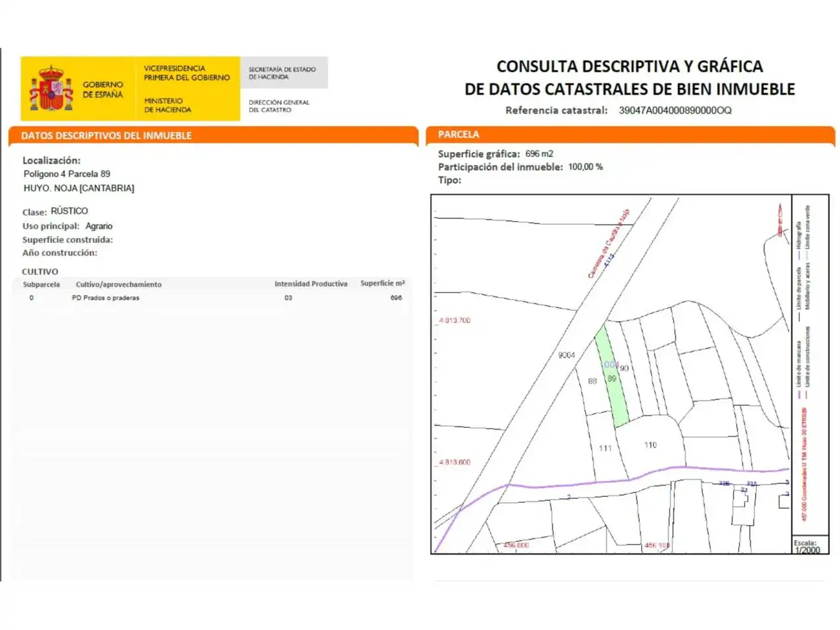Select the DATOS DESCRIPTIVOS DEL INMUEBLE header
The height and width of the screenshot is (630, 840).
pos(106,136)
